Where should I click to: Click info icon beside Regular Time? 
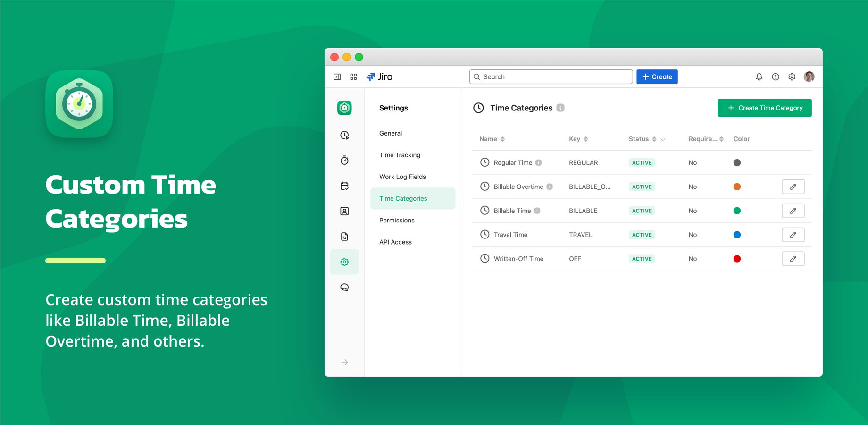(538, 162)
